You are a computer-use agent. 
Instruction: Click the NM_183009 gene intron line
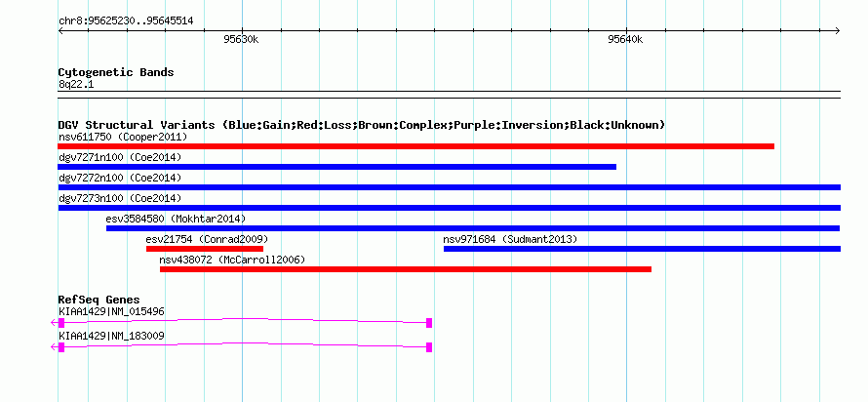[245, 344]
